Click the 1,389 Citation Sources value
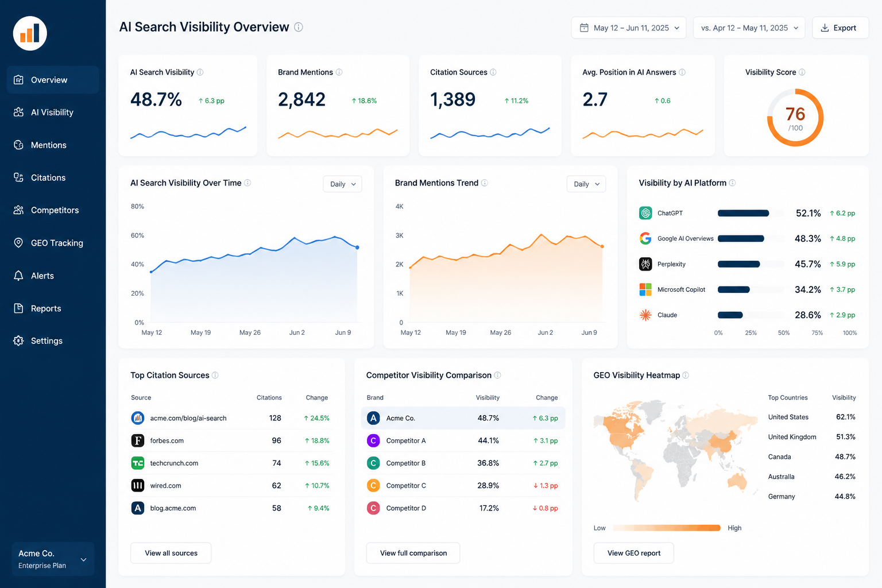The height and width of the screenshot is (588, 882). point(453,99)
